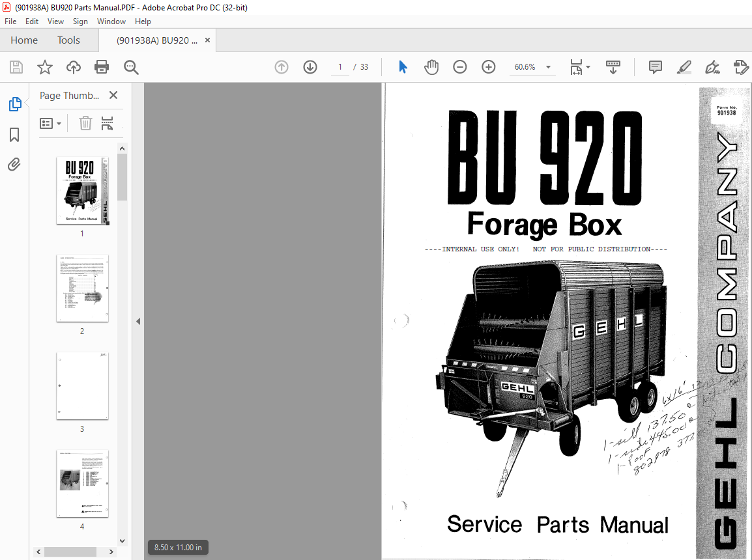Click the Save file icon
The height and width of the screenshot is (560, 752).
point(16,67)
